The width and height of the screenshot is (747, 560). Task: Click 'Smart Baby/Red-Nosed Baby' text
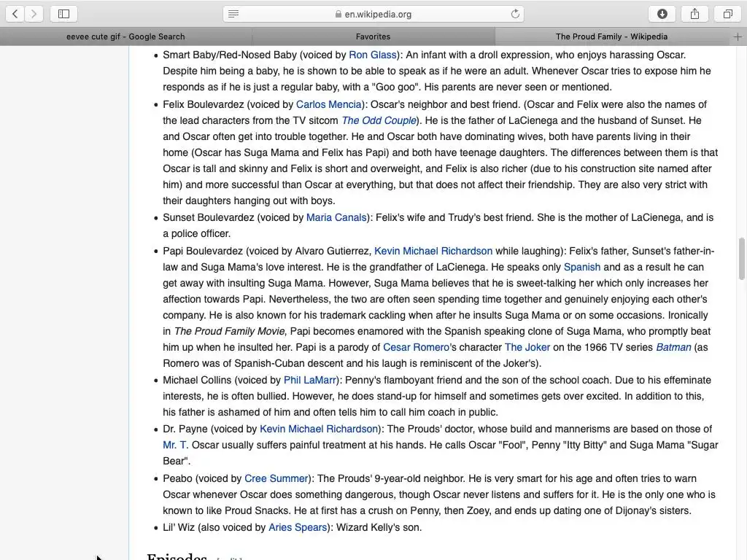(230, 55)
